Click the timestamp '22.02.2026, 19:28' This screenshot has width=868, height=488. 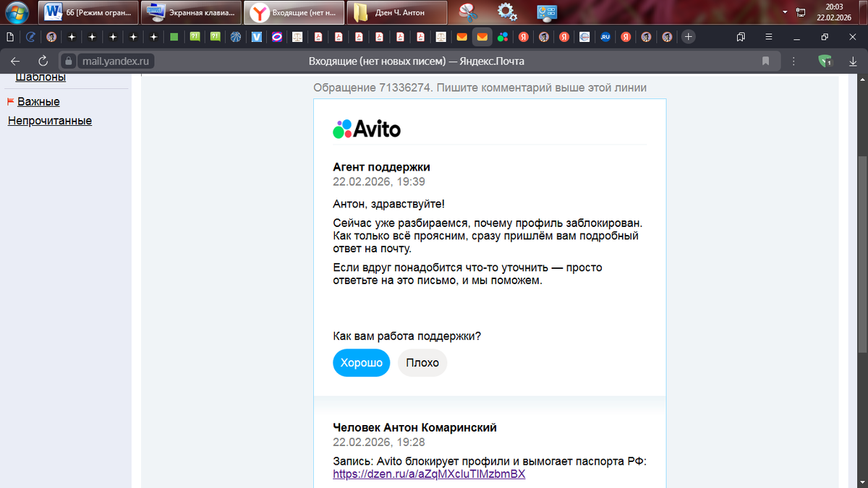(379, 442)
